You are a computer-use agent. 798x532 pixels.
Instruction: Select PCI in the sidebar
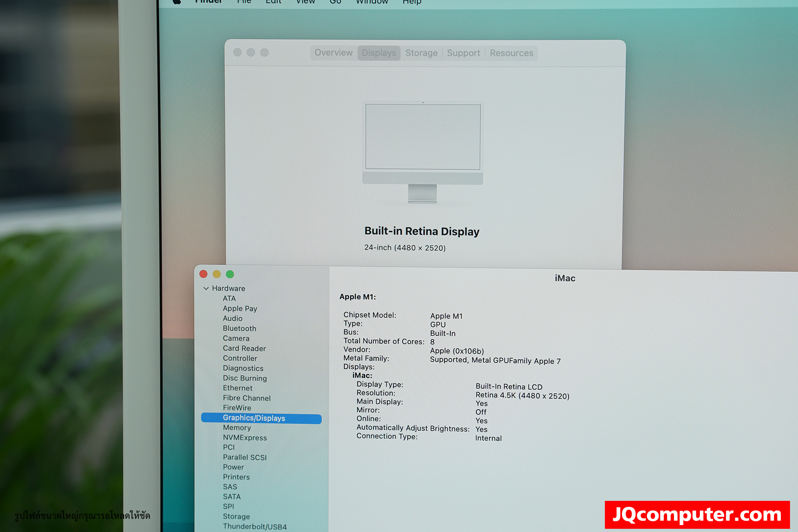pos(229,447)
